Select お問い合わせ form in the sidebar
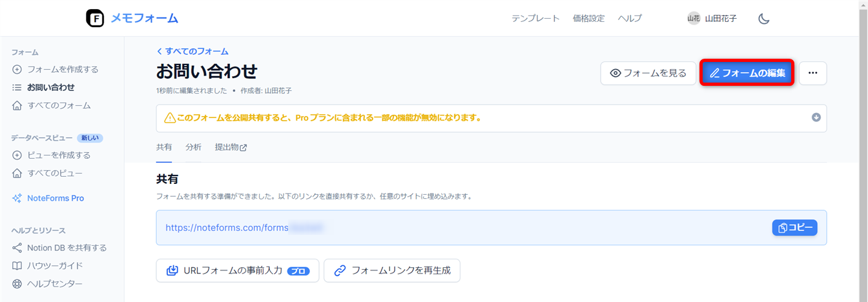Screen dimensions: 868x302 tap(50, 87)
